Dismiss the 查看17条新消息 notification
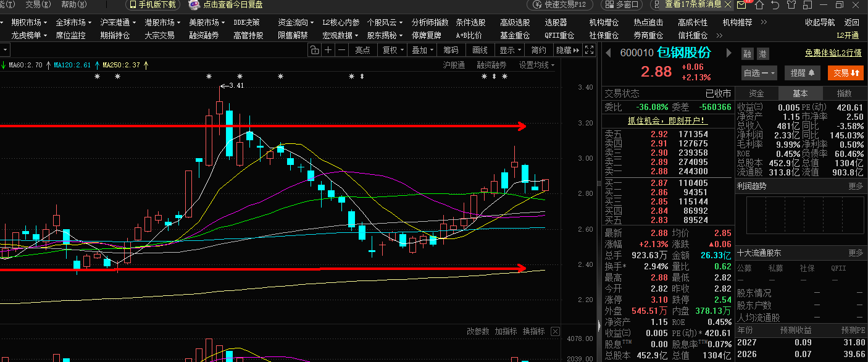 coord(727,5)
